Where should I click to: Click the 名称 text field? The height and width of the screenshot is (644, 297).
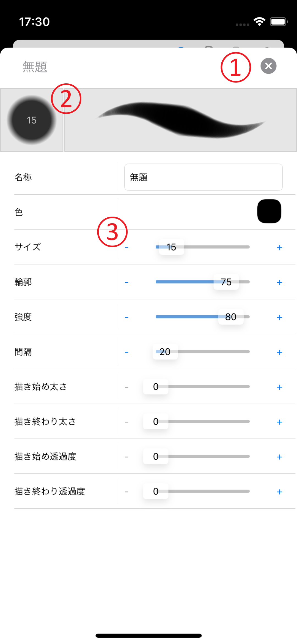pyautogui.click(x=203, y=177)
